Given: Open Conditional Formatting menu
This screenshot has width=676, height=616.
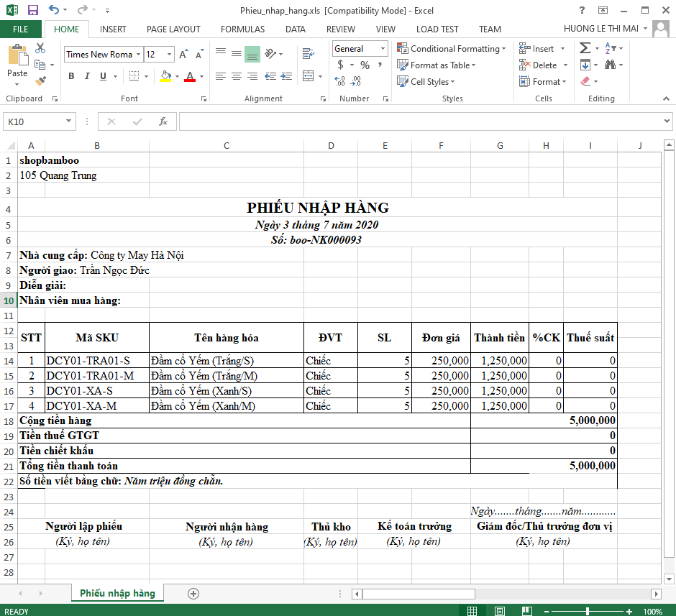Looking at the screenshot, I should tap(452, 48).
